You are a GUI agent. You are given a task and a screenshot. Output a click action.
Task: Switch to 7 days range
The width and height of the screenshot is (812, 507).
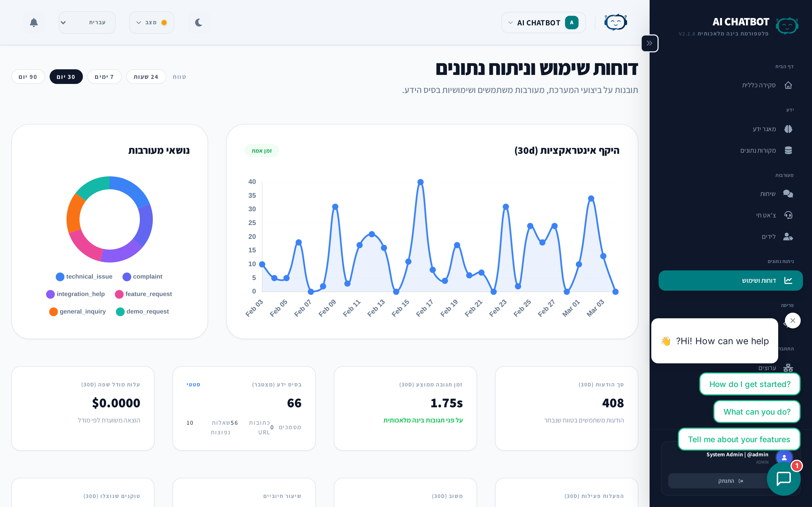104,77
